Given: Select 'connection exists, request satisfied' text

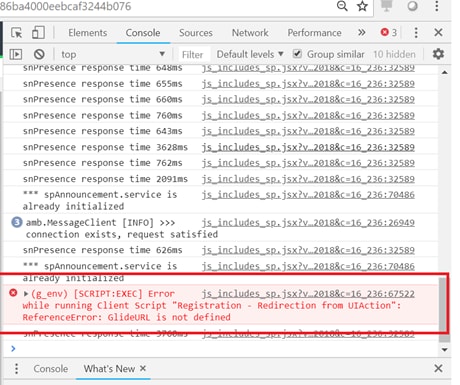Looking at the screenshot, I should [122, 234].
